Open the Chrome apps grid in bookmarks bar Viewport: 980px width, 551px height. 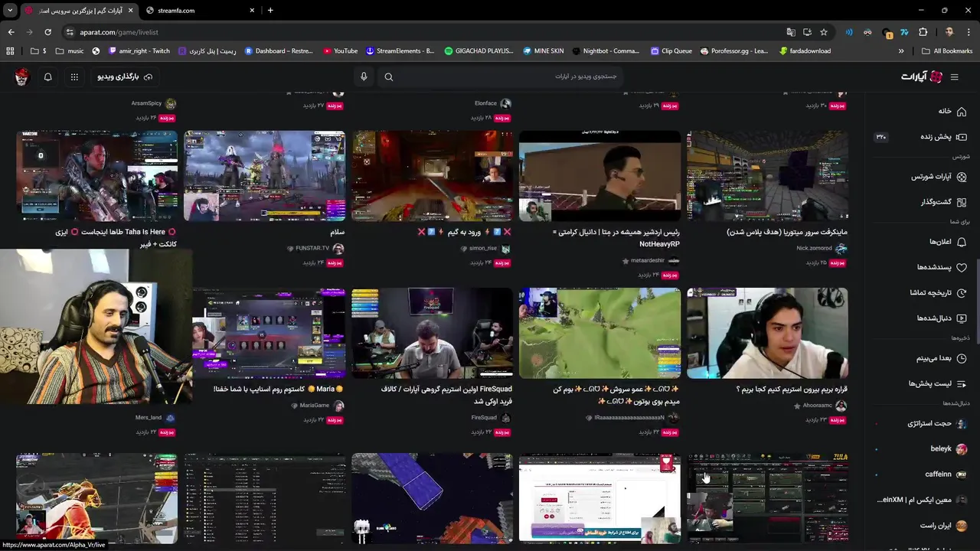tap(10, 51)
